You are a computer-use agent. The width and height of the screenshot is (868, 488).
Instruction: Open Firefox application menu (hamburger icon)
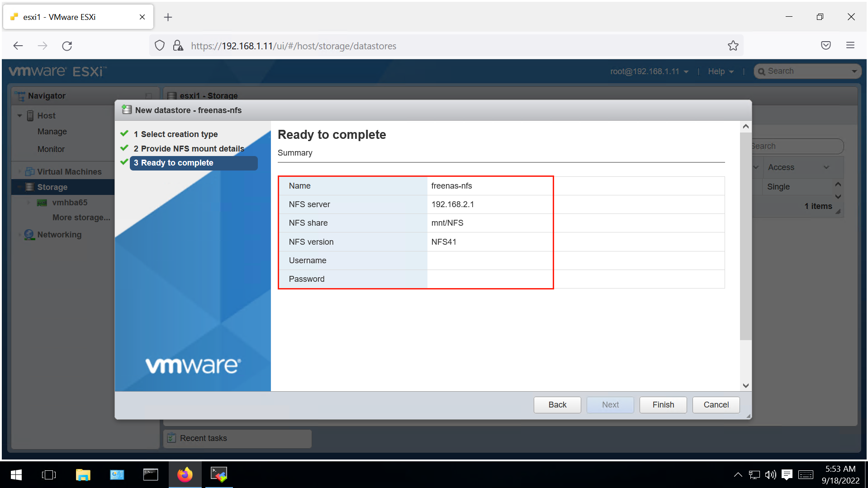tap(850, 45)
